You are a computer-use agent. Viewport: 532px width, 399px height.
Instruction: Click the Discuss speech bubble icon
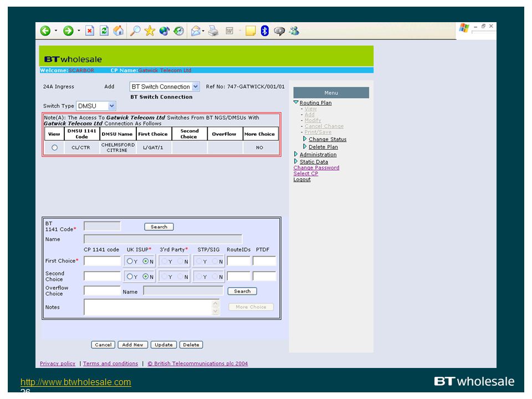pos(279,31)
